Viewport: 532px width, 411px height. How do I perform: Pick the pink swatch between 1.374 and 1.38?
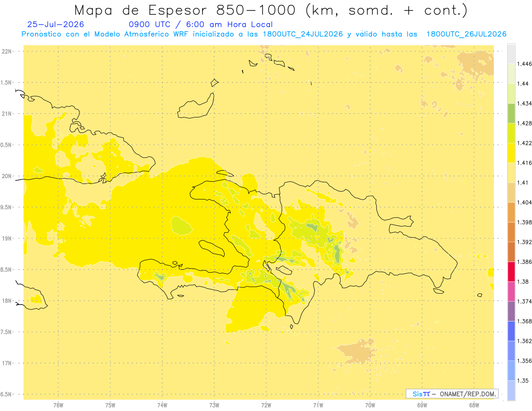click(x=511, y=291)
